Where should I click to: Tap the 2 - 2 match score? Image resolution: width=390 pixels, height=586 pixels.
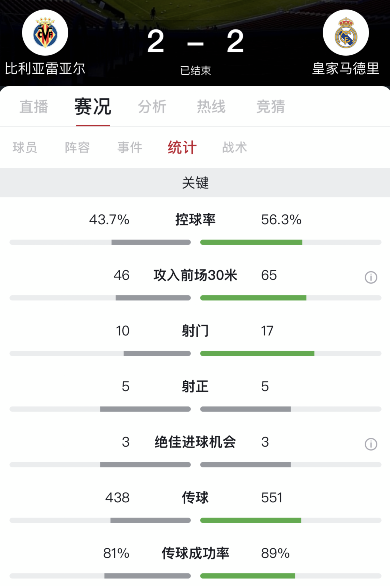(195, 42)
